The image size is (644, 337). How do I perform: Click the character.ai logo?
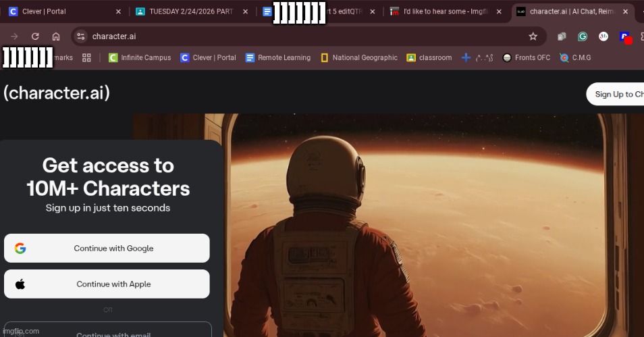tap(57, 93)
